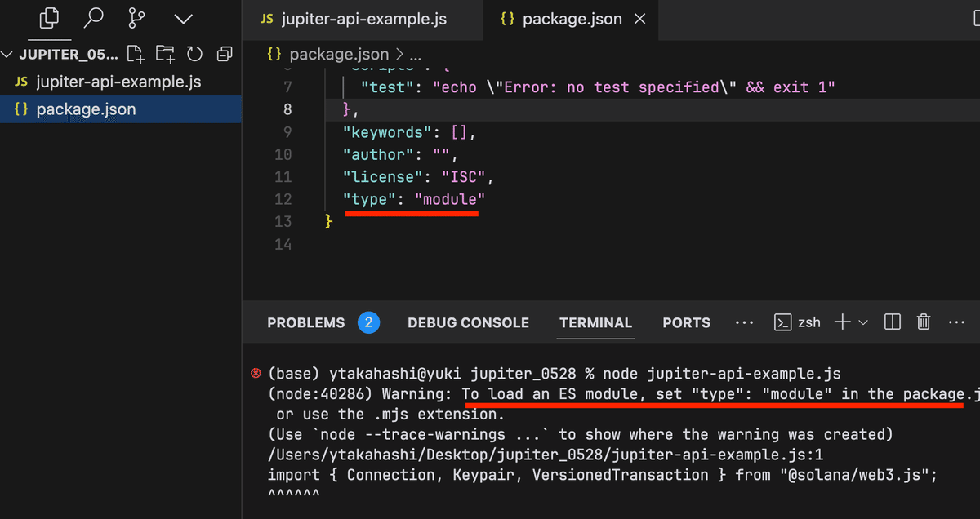Kill the terminal with trash icon
This screenshot has height=519, width=980.
[x=924, y=322]
